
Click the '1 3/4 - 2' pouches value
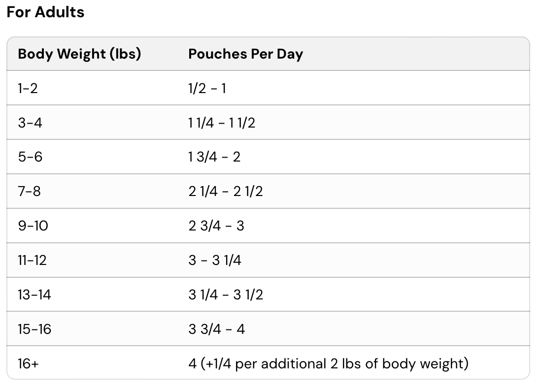[x=214, y=157]
